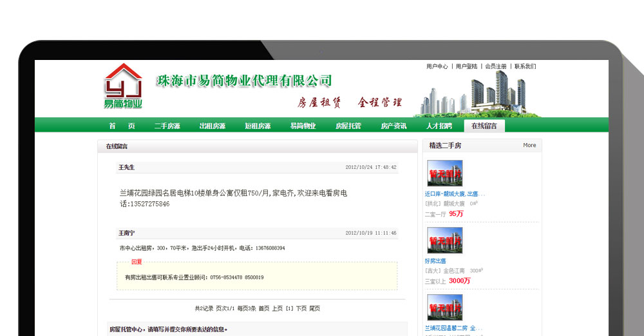
Task: Click the 用户登陆 login link
Action: tap(466, 66)
